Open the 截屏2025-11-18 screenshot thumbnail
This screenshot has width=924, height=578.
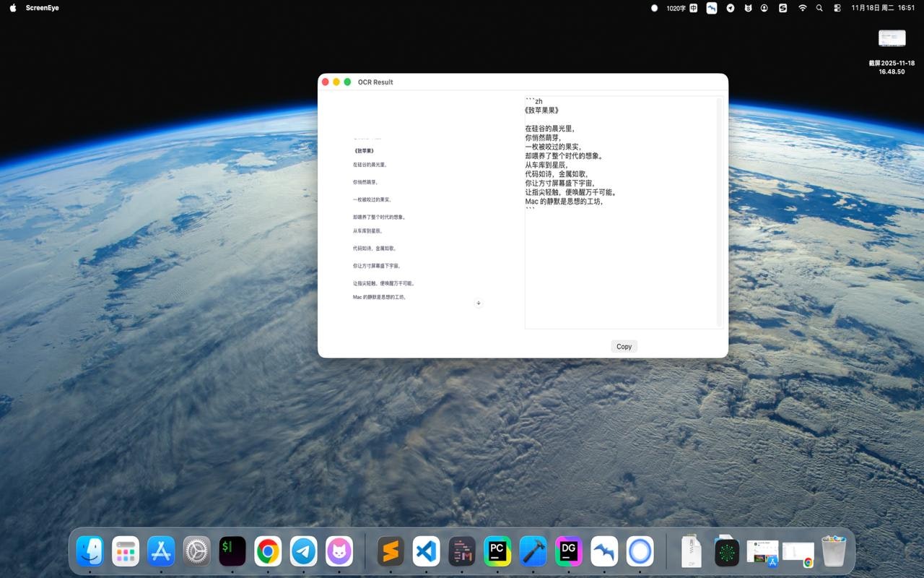pyautogui.click(x=892, y=38)
